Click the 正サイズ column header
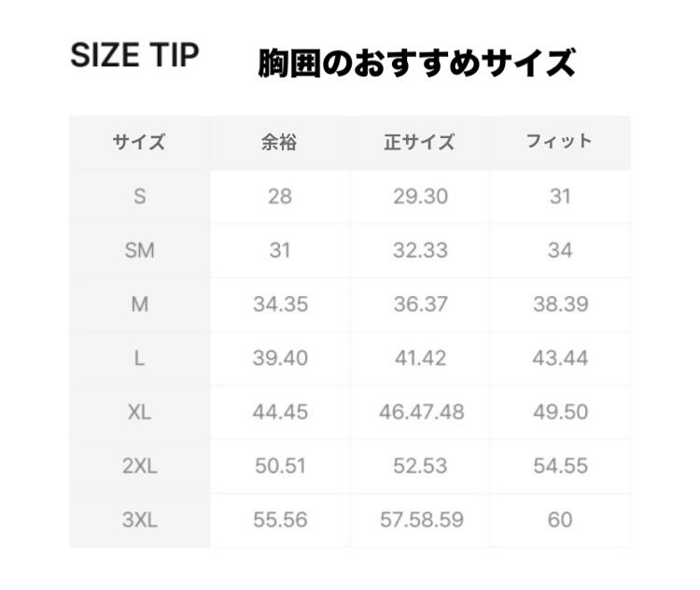The width and height of the screenshot is (700, 590). [x=420, y=143]
